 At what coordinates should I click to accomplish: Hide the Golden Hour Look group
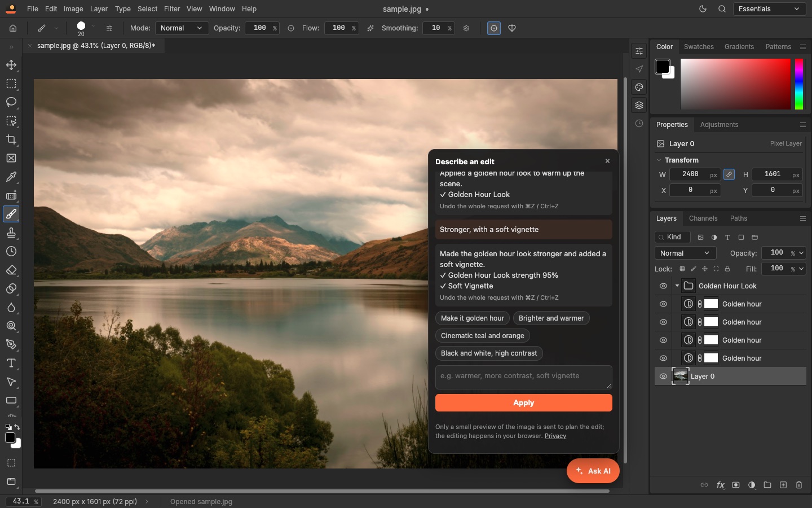tap(663, 286)
